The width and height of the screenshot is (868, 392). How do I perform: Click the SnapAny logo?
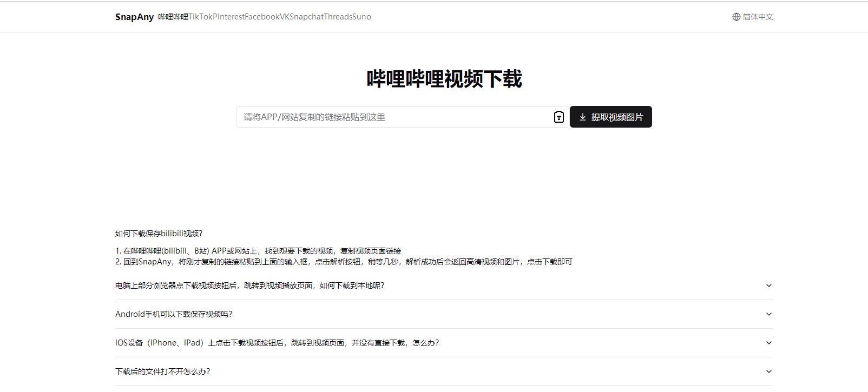(134, 17)
